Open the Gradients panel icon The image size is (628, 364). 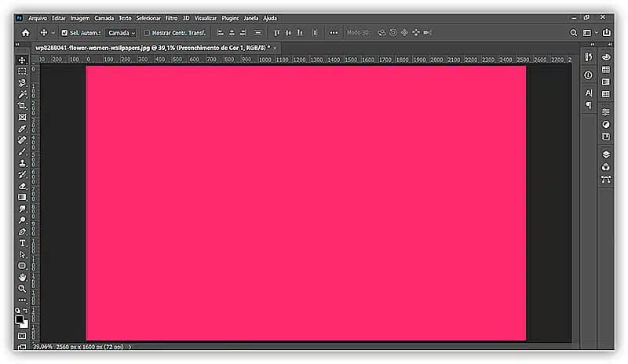tap(606, 82)
